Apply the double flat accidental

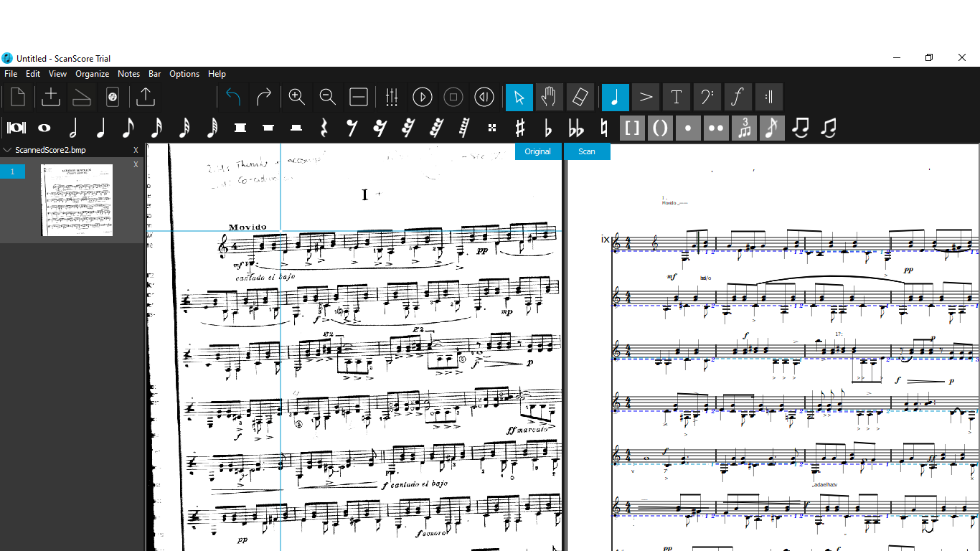tap(576, 128)
